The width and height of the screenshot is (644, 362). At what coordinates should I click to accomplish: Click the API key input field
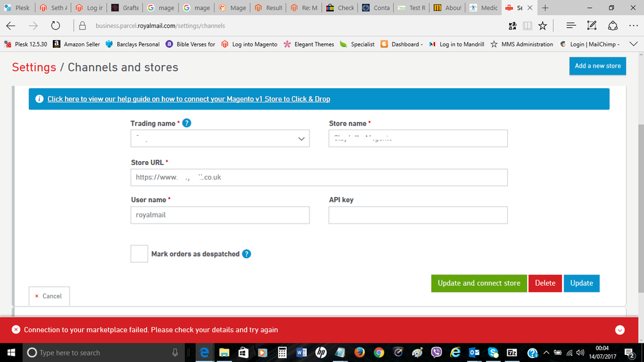tap(418, 215)
